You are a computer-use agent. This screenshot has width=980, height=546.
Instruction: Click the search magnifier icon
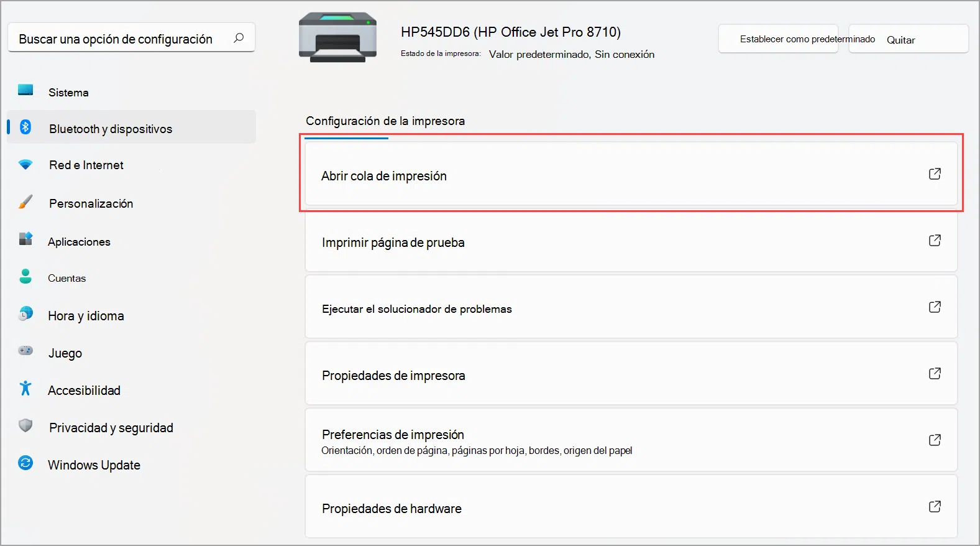tap(239, 38)
